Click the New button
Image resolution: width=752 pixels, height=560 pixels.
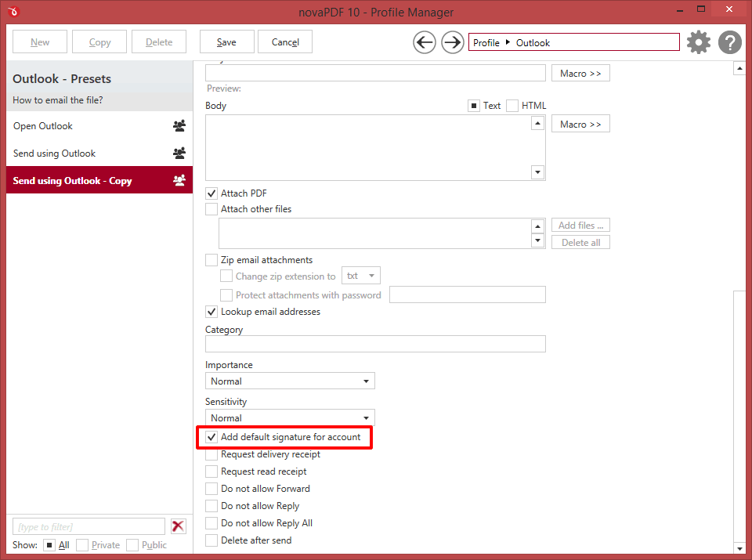(x=40, y=42)
